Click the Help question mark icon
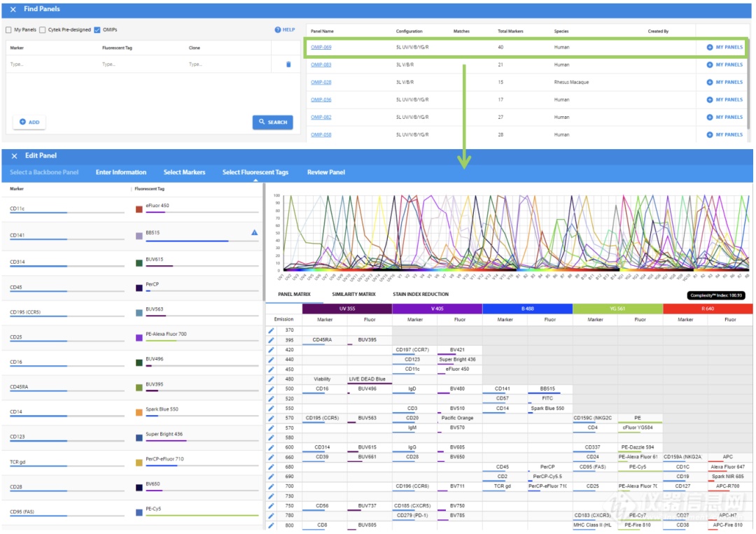This screenshot has height=534, width=756. point(278,30)
